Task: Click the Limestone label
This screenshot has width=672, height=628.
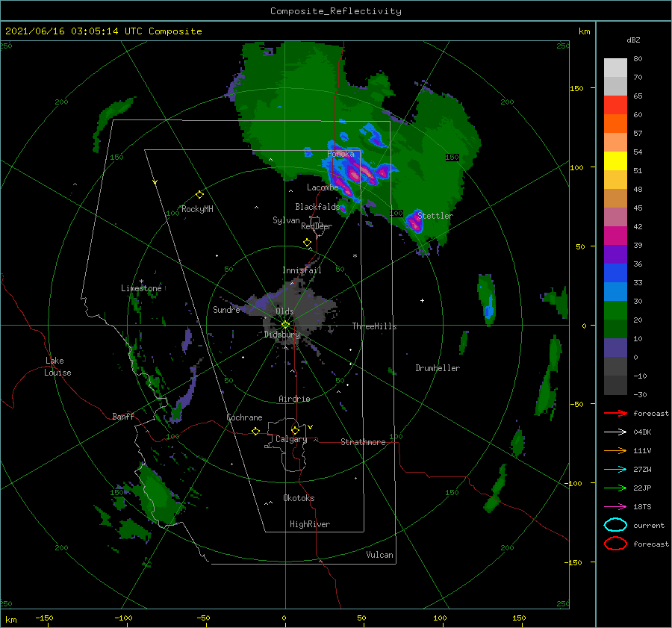Action: pyautogui.click(x=141, y=288)
